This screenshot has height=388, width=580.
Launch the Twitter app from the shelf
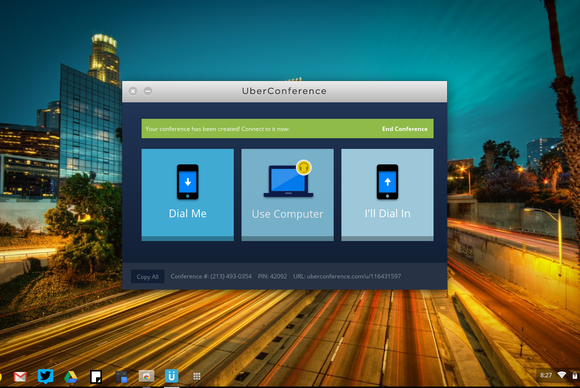pyautogui.click(x=45, y=376)
